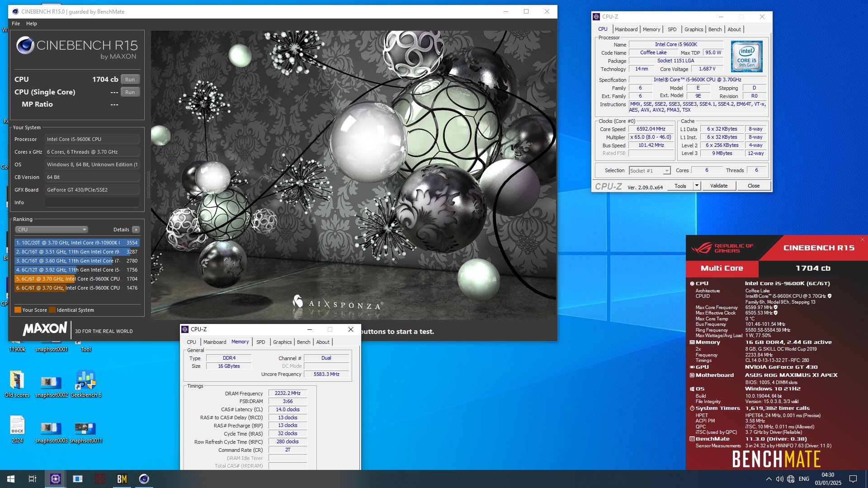The image size is (868, 488).
Task: Open the Old scores desktop folder
Action: (x=17, y=384)
